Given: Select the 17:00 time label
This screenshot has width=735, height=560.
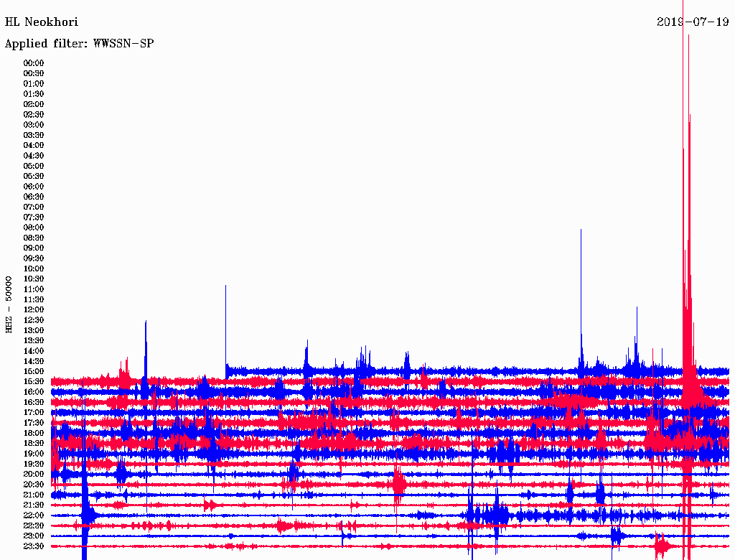Looking at the screenshot, I should tap(34, 413).
